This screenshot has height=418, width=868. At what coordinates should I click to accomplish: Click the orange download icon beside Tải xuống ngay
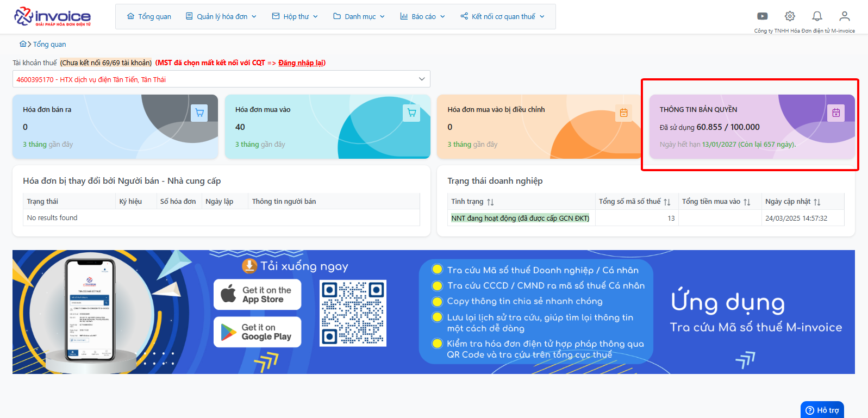coord(249,266)
